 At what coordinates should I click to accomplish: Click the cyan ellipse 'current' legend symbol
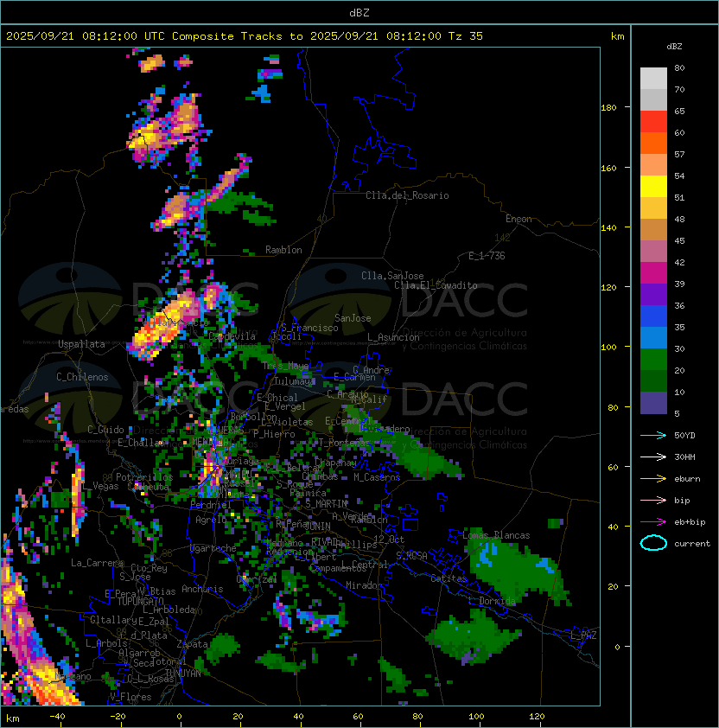(x=653, y=543)
